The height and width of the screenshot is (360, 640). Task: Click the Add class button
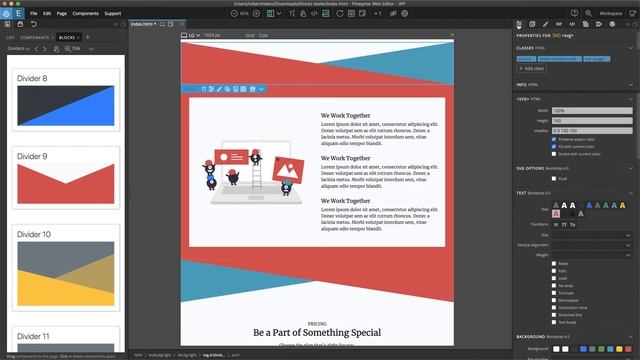531,69
